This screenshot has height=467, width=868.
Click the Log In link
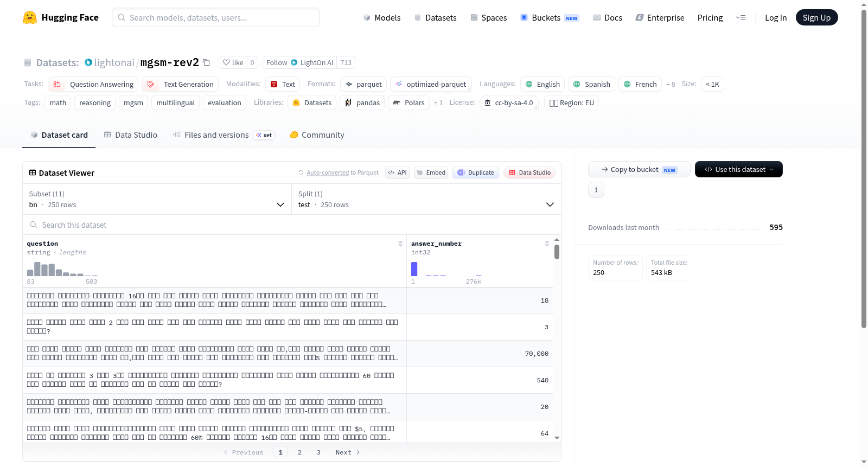[776, 17]
